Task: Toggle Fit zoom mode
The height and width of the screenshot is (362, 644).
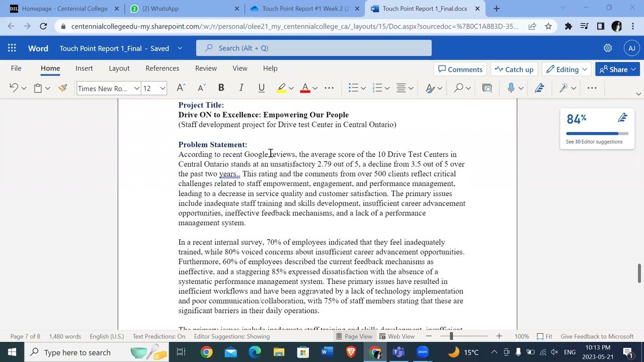Action: (x=544, y=336)
